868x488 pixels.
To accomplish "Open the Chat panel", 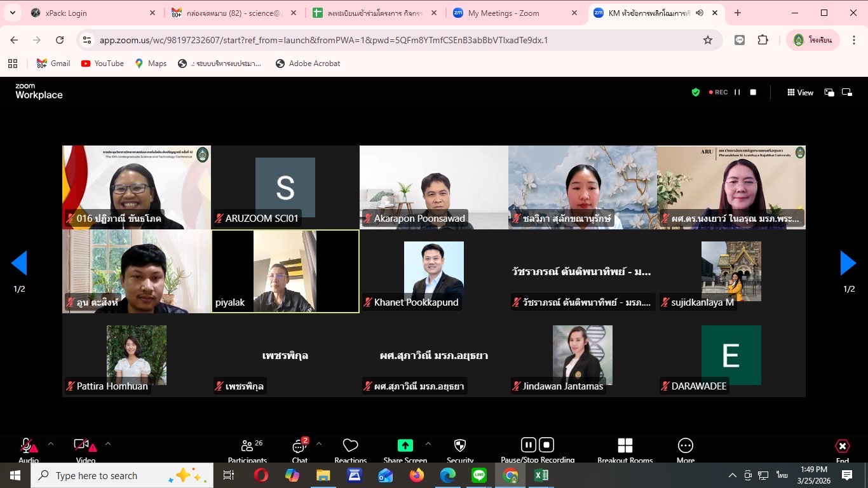I will [x=299, y=446].
